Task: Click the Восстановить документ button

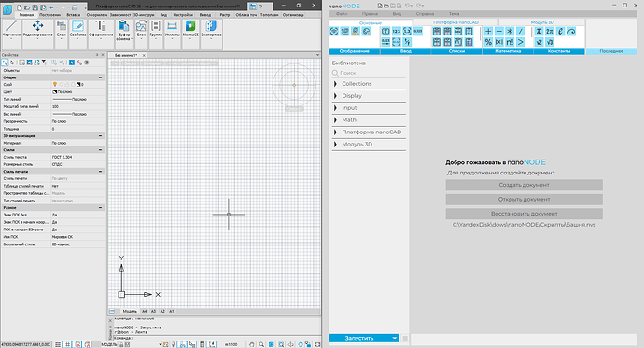Action: (525, 214)
